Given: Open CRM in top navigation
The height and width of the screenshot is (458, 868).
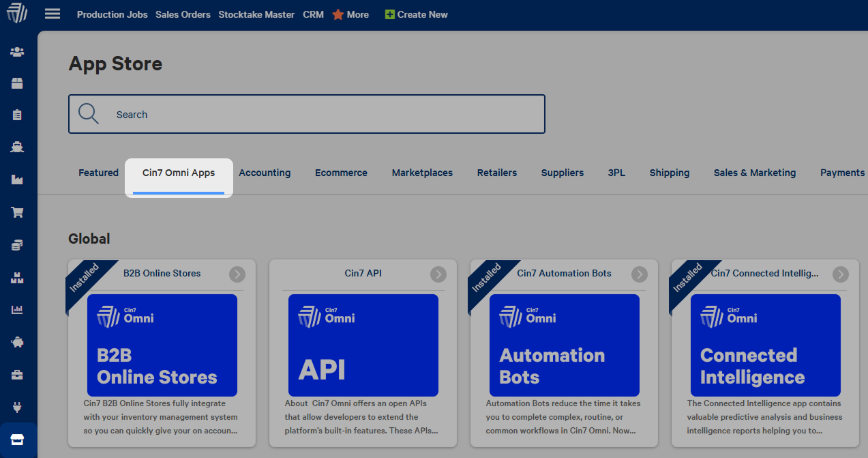Looking at the screenshot, I should (x=314, y=14).
